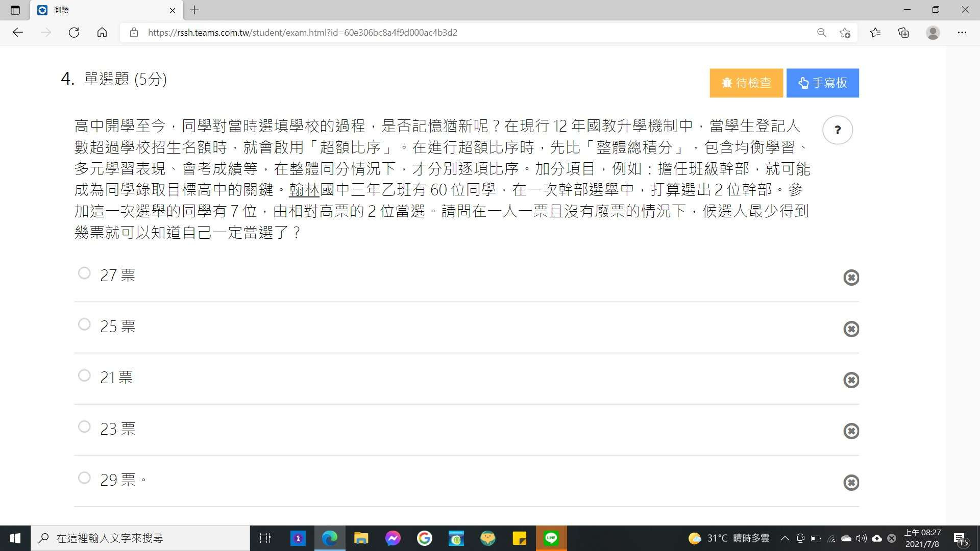Open zoom options in address bar
This screenshot has height=551, width=980.
coord(821,33)
